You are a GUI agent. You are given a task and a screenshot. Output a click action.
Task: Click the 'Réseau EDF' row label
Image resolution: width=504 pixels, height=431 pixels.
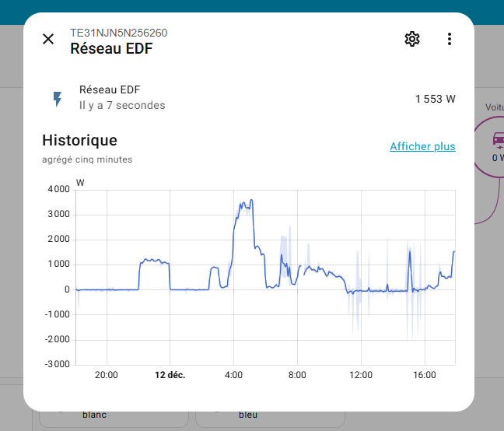pos(110,89)
